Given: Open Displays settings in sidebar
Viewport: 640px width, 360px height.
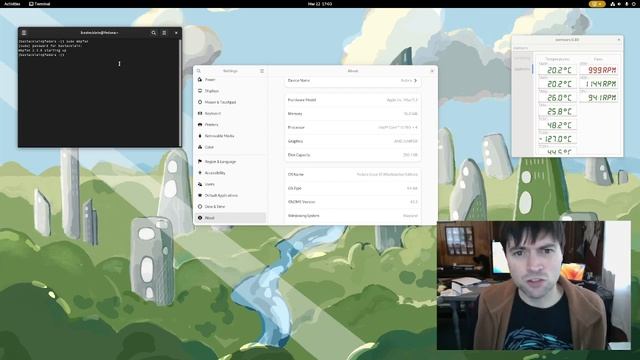Looking at the screenshot, I should tap(230, 91).
